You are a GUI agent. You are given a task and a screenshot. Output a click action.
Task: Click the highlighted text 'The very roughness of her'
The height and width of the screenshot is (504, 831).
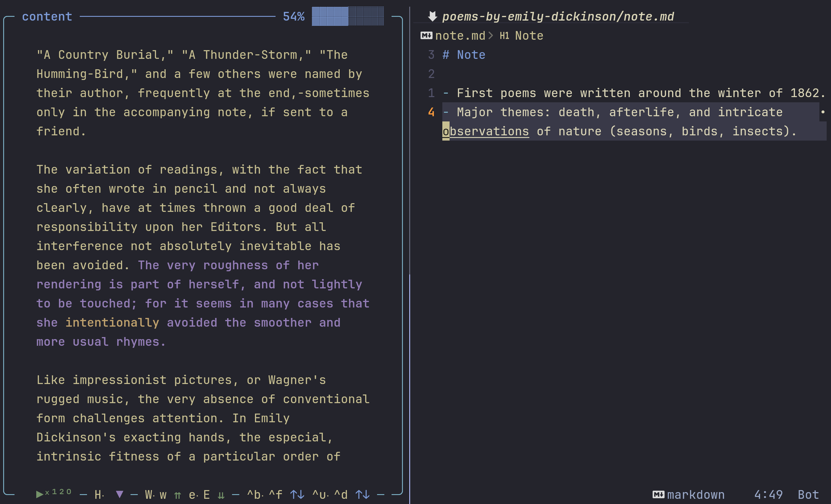pyautogui.click(x=228, y=265)
